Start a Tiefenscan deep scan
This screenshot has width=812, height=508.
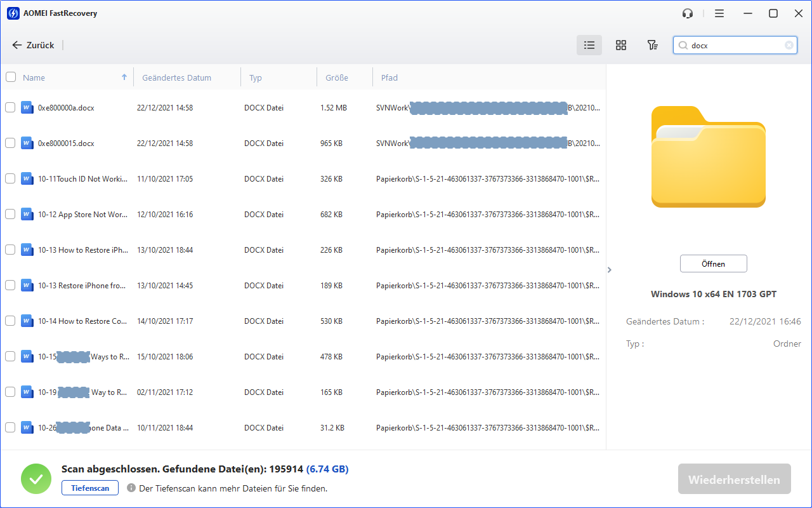[90, 488]
